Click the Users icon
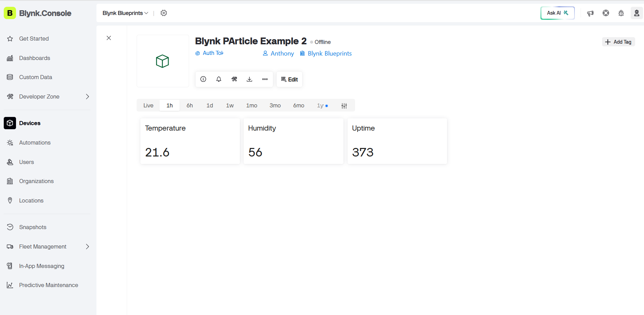This screenshot has width=644, height=315. [x=10, y=162]
